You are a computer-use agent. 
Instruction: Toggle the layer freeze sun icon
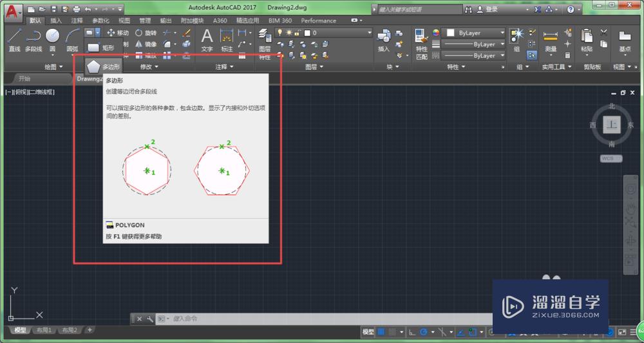coord(289,33)
